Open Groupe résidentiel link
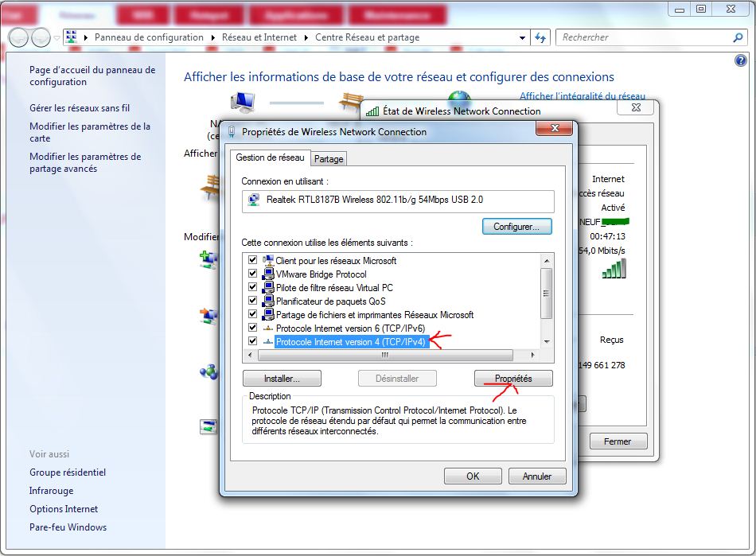Image resolution: width=756 pixels, height=556 pixels. click(x=68, y=472)
